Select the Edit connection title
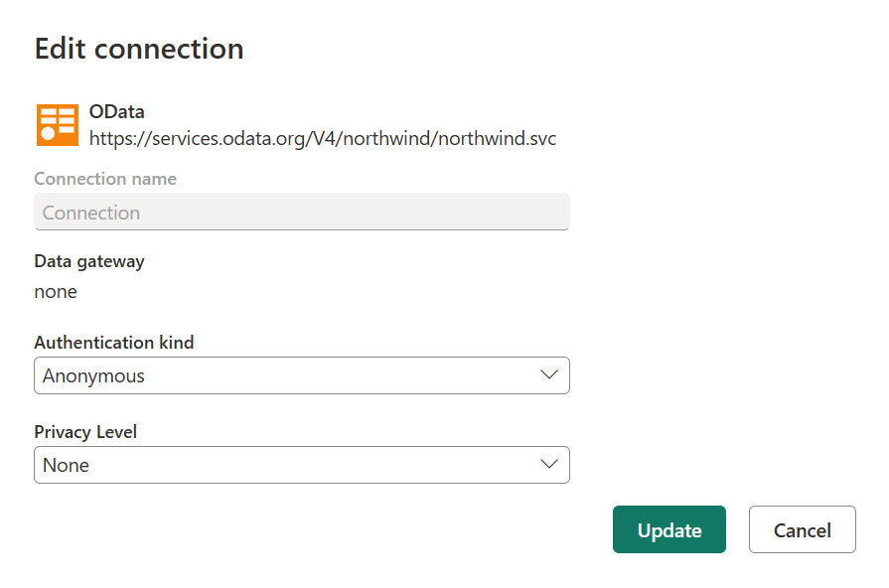Image resolution: width=889 pixels, height=588 pixels. (x=139, y=48)
